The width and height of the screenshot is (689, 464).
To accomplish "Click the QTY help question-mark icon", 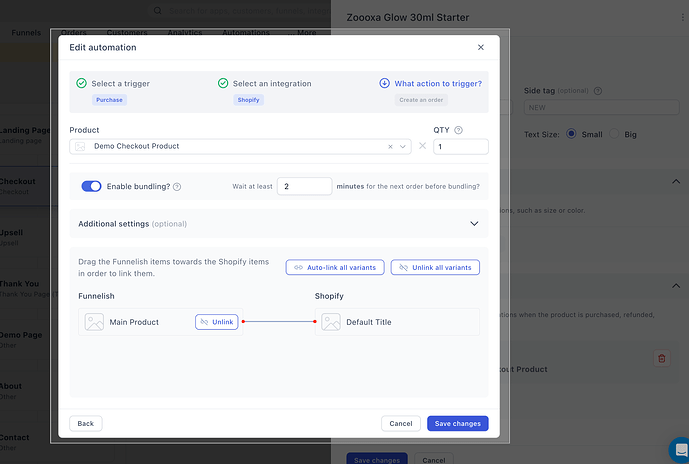I will pyautogui.click(x=458, y=130).
